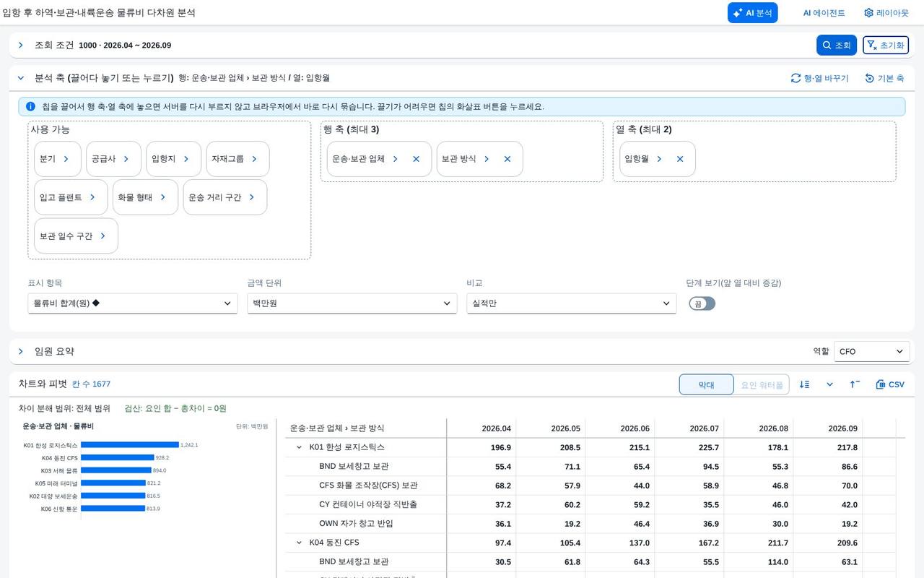Viewport: 924px width, 578px height.
Task: Reset filters with 초기화 button
Action: click(885, 45)
